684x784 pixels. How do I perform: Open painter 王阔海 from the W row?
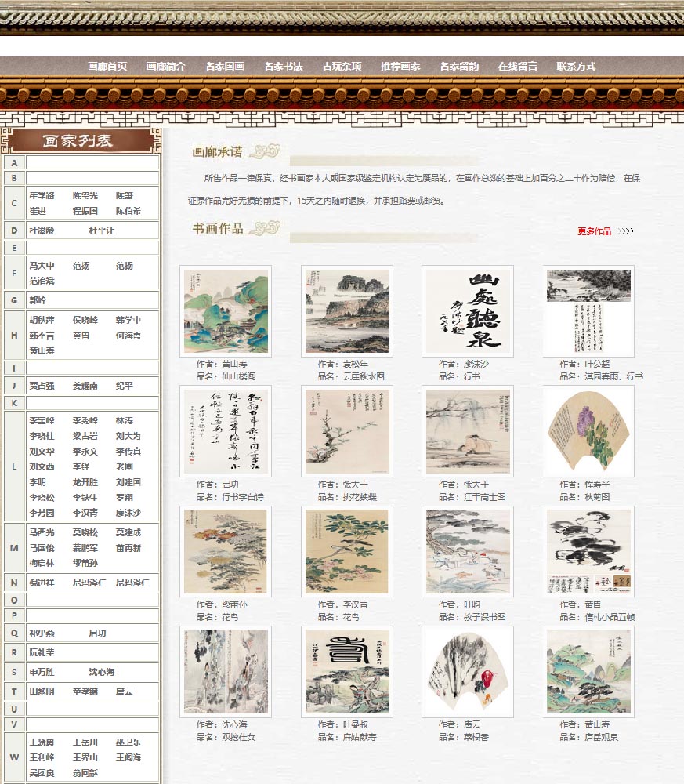point(128,757)
